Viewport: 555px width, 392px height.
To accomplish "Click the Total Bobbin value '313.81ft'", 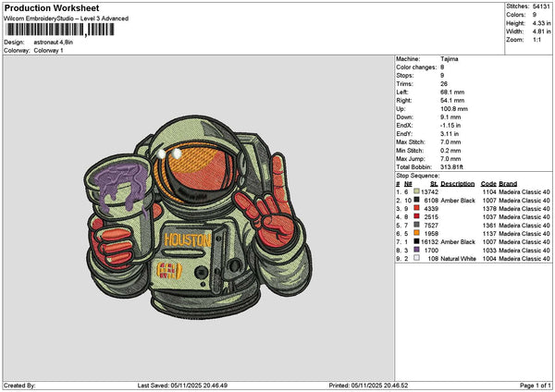I will tap(452, 167).
